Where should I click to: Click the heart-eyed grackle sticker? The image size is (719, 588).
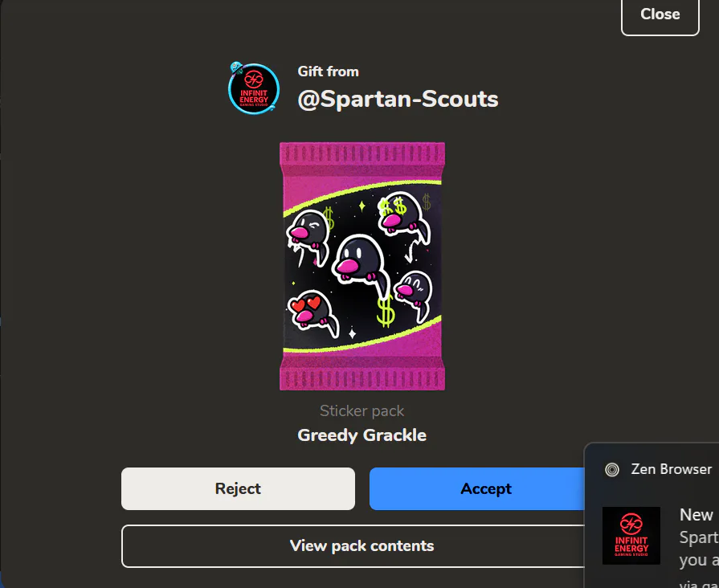click(313, 312)
